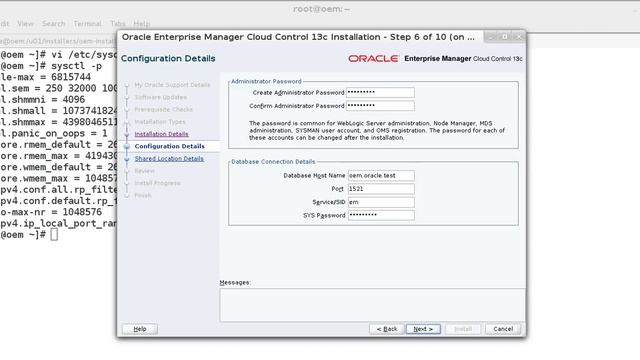Focus Create Administrator Password field
This screenshot has width=640, height=360.
(380, 93)
